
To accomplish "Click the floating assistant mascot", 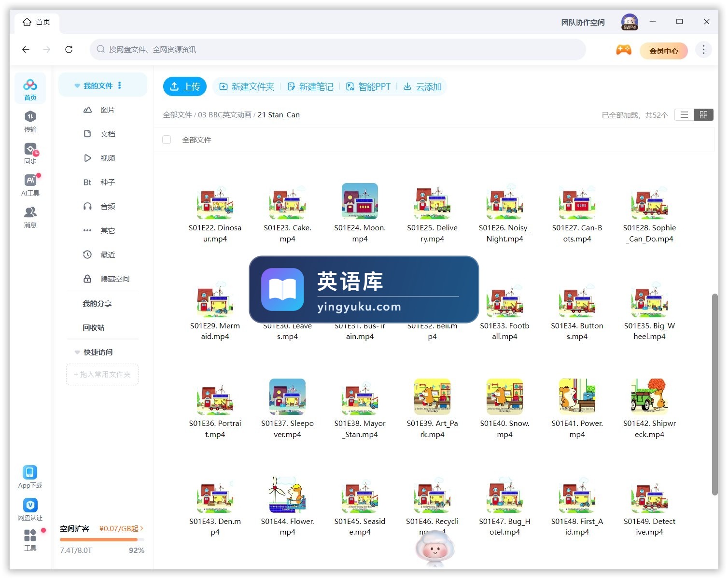I will 435,548.
